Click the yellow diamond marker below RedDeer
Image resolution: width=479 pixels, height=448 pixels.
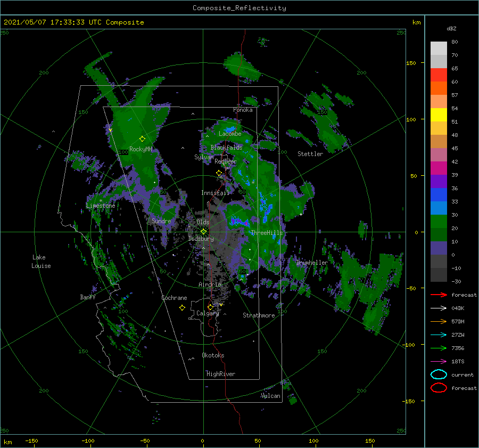(x=219, y=173)
